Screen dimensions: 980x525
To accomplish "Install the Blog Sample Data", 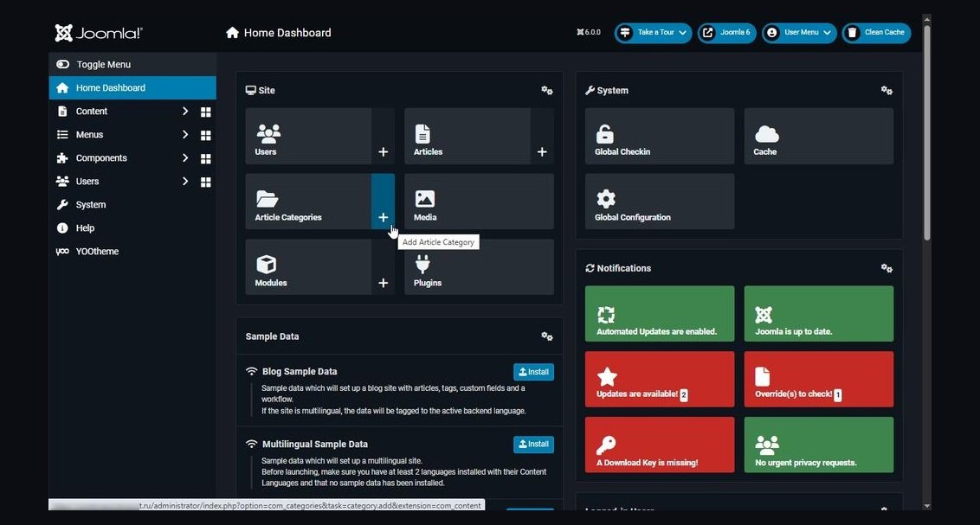I will coord(534,372).
